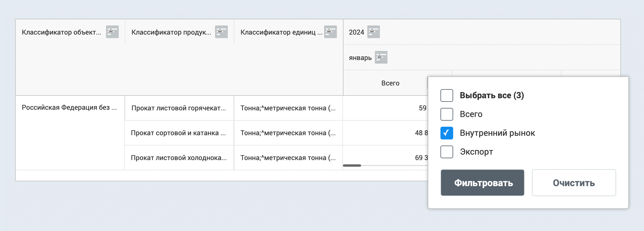Select the Прокат листовой горячекат... cell
This screenshot has height=231, width=644.
point(179,108)
